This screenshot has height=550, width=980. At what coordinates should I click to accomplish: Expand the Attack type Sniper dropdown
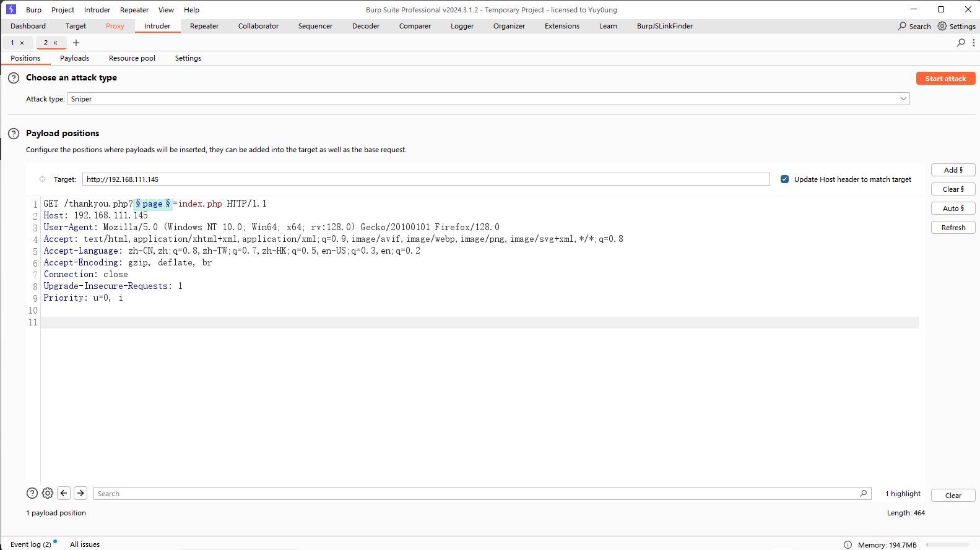(x=903, y=99)
